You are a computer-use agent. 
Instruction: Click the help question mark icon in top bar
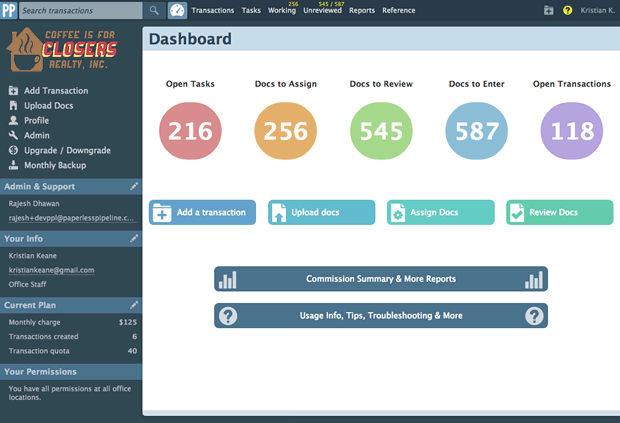pyautogui.click(x=568, y=10)
